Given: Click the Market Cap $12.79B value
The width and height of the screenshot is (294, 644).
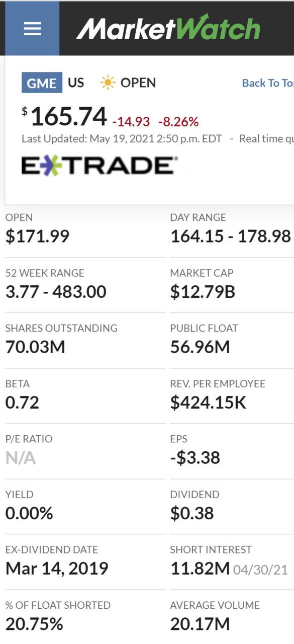Looking at the screenshot, I should click(x=203, y=291).
